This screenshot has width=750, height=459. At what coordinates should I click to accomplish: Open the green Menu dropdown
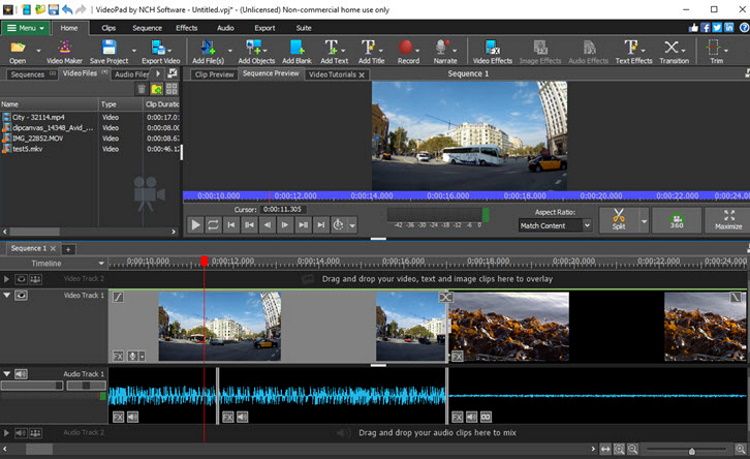(25, 28)
